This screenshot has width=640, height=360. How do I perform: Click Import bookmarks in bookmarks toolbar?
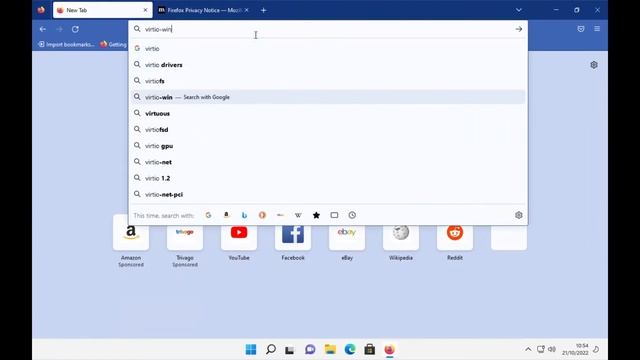(x=66, y=44)
